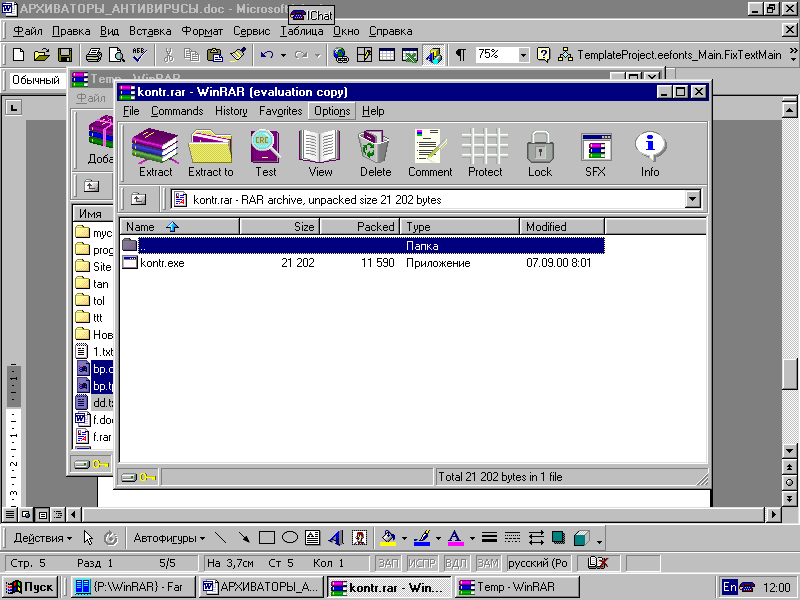
Task: Open the Favorites menu in WinRAR
Action: [281, 111]
